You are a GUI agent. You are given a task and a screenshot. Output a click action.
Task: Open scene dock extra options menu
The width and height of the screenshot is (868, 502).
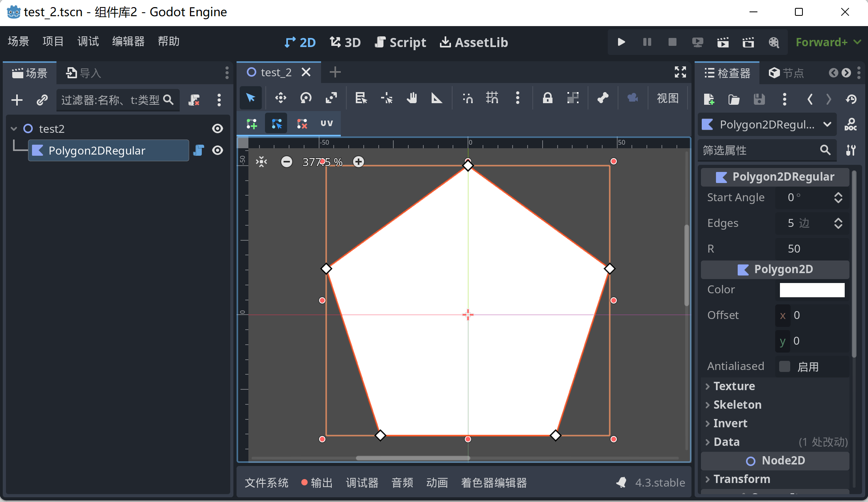tap(219, 100)
